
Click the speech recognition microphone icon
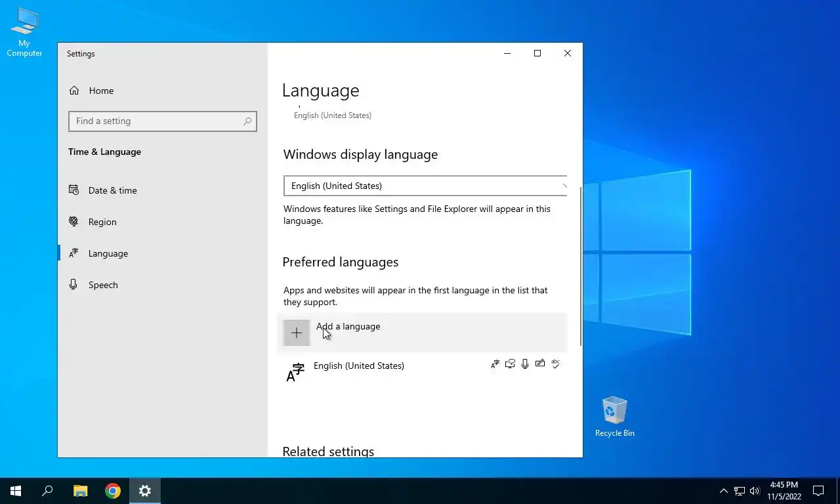[x=525, y=364]
